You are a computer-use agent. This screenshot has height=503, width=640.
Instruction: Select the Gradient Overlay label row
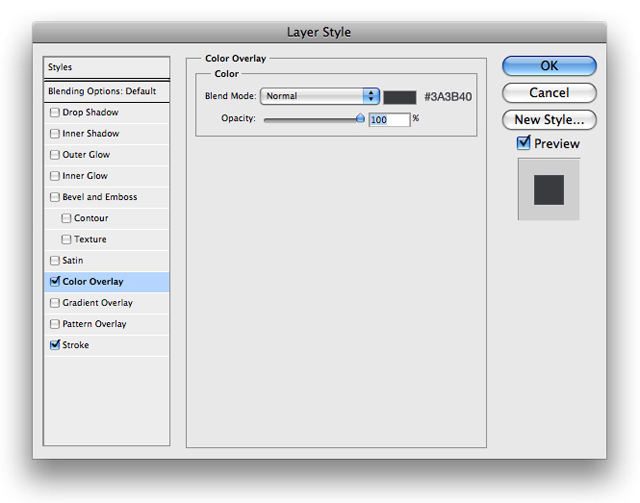tap(107, 303)
